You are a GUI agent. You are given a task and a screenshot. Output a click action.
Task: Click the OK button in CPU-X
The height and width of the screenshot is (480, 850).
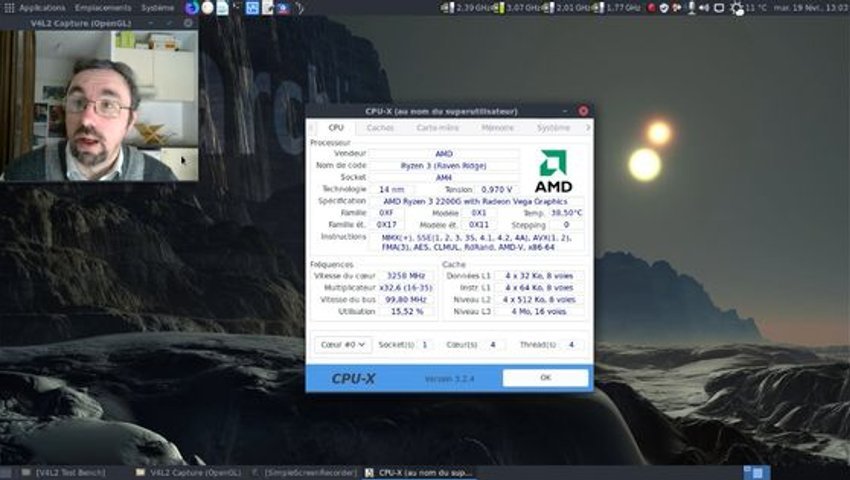pos(545,378)
